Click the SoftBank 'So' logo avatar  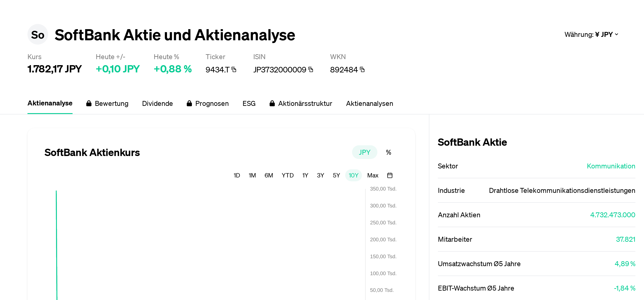38,35
